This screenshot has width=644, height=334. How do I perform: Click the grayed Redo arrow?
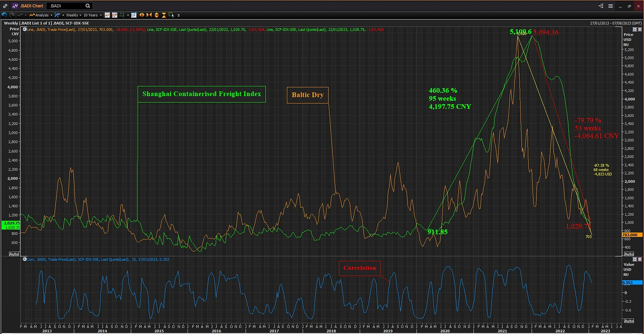(x=12, y=15)
